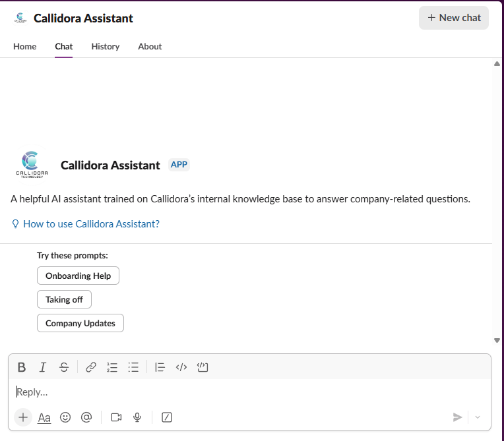Click the Callidora Assistant header title

pyautogui.click(x=83, y=18)
